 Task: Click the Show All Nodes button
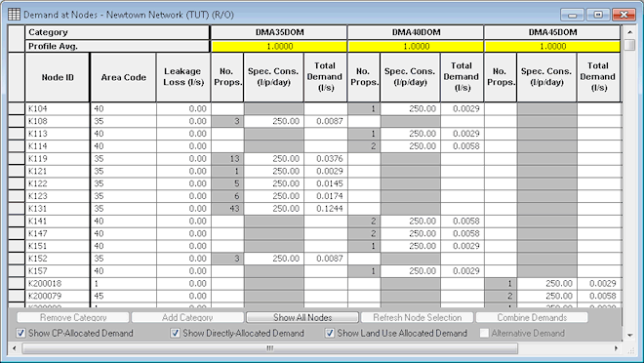[302, 317]
